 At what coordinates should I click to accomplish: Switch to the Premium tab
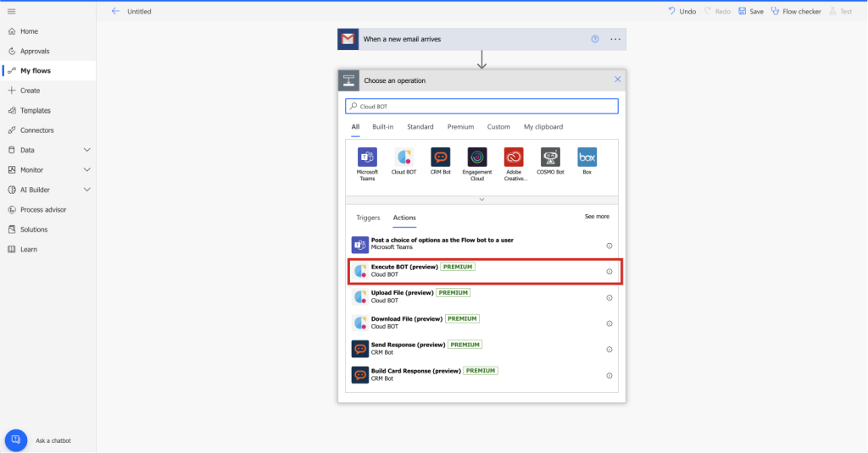point(460,127)
